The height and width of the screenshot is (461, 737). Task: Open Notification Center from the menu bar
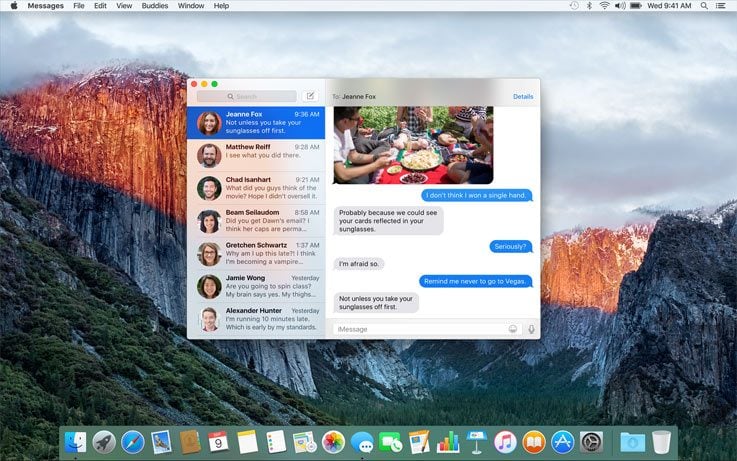tap(721, 6)
